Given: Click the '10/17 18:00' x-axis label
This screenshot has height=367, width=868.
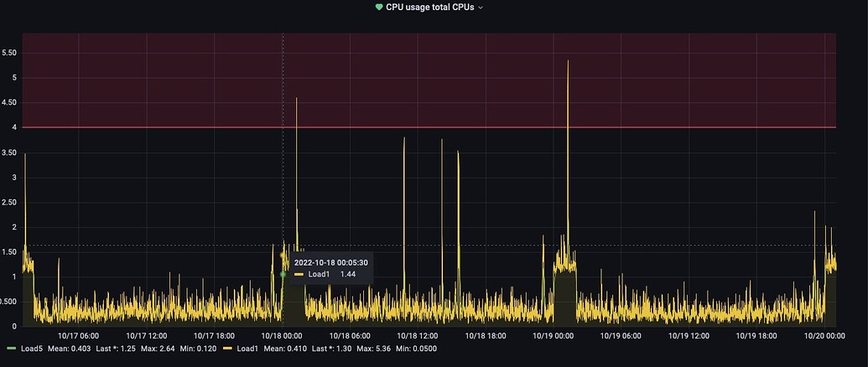Looking at the screenshot, I should pyautogui.click(x=214, y=335).
